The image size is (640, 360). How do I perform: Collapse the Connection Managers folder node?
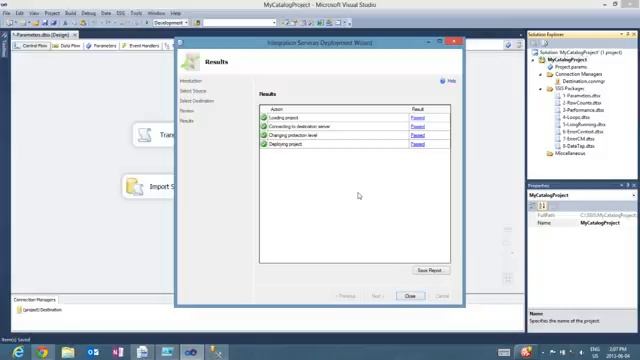[x=540, y=74]
